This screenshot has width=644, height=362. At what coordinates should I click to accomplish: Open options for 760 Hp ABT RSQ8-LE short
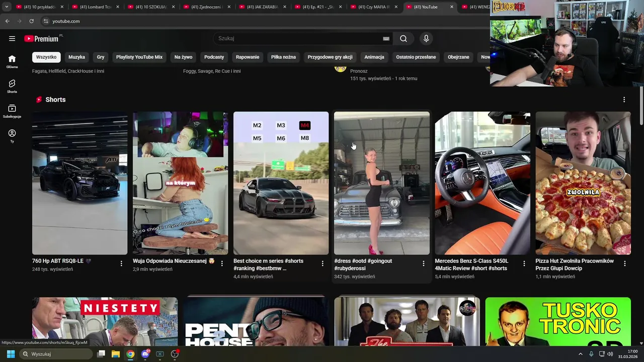click(121, 263)
